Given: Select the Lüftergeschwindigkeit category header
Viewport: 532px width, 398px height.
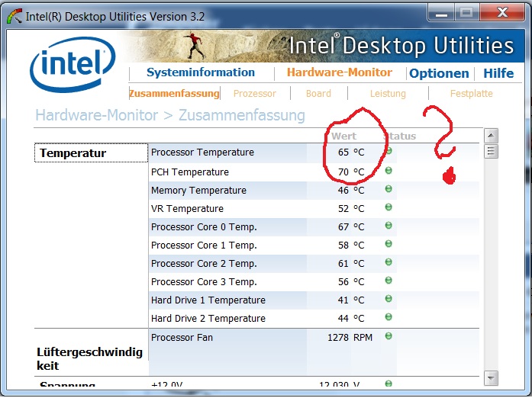Looking at the screenshot, I should coord(89,358).
